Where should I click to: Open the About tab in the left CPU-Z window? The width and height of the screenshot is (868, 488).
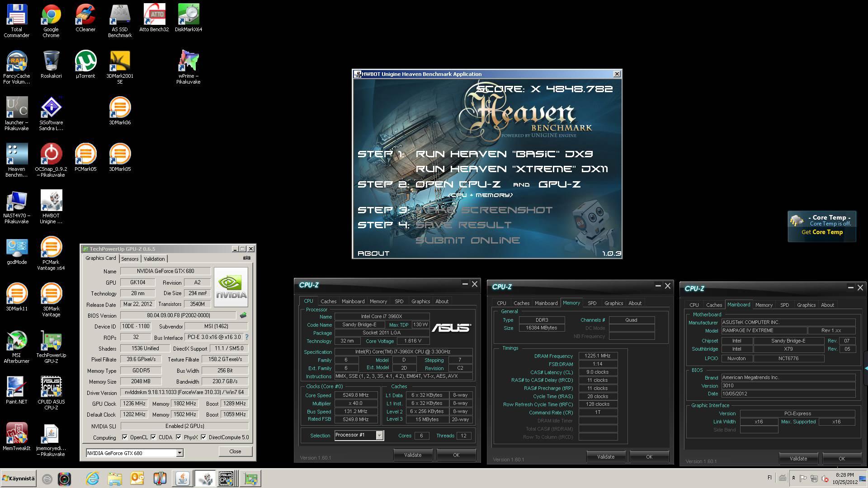point(442,301)
